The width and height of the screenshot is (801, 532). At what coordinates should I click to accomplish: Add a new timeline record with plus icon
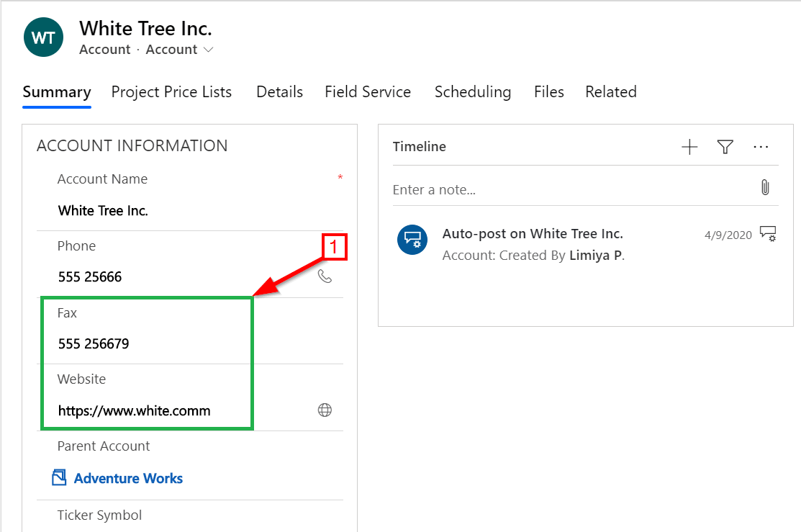click(x=689, y=147)
